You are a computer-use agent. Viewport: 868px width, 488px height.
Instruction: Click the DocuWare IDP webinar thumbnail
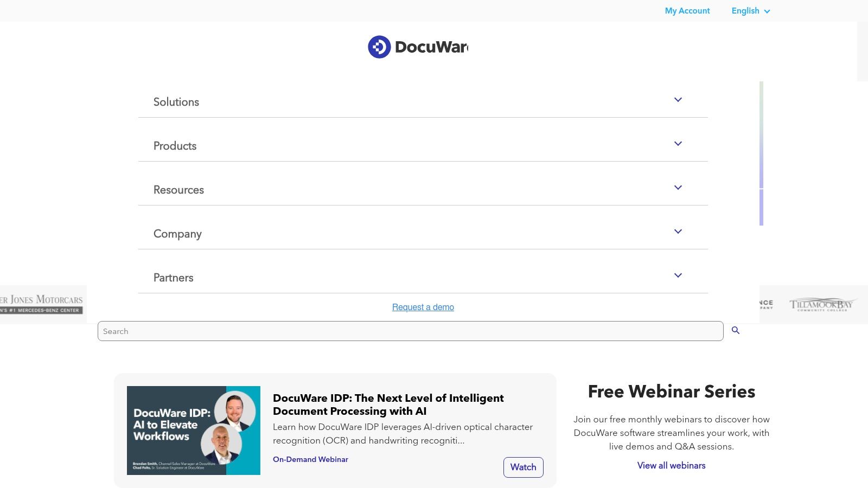[x=194, y=430]
